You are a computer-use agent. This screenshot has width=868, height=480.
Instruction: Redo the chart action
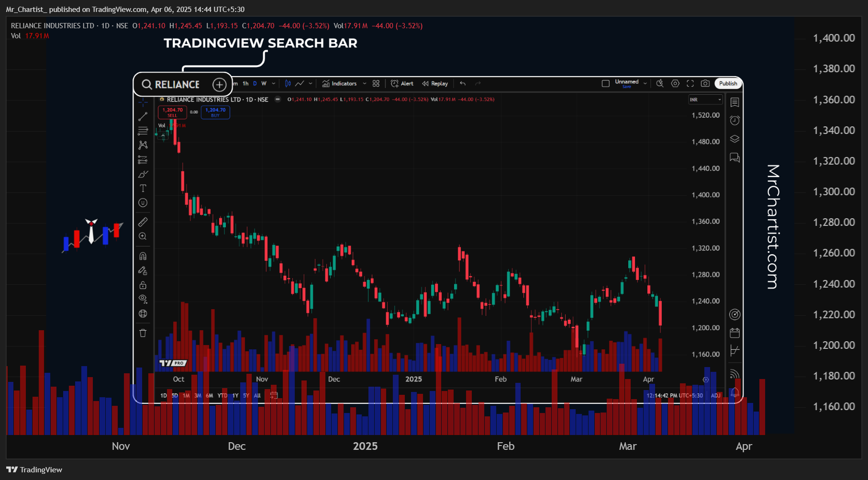click(478, 84)
